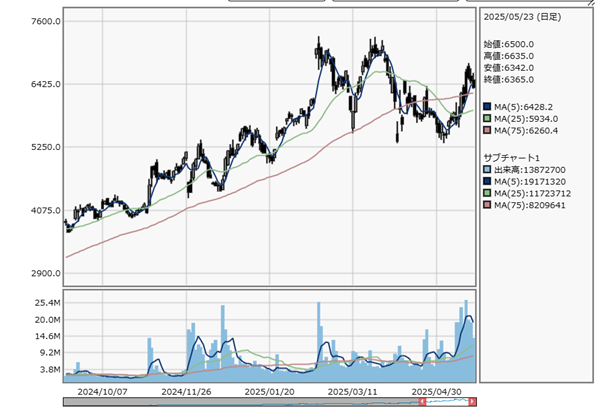Click the 2025/04/30 date axis label
This screenshot has height=415, width=602.
tap(437, 392)
